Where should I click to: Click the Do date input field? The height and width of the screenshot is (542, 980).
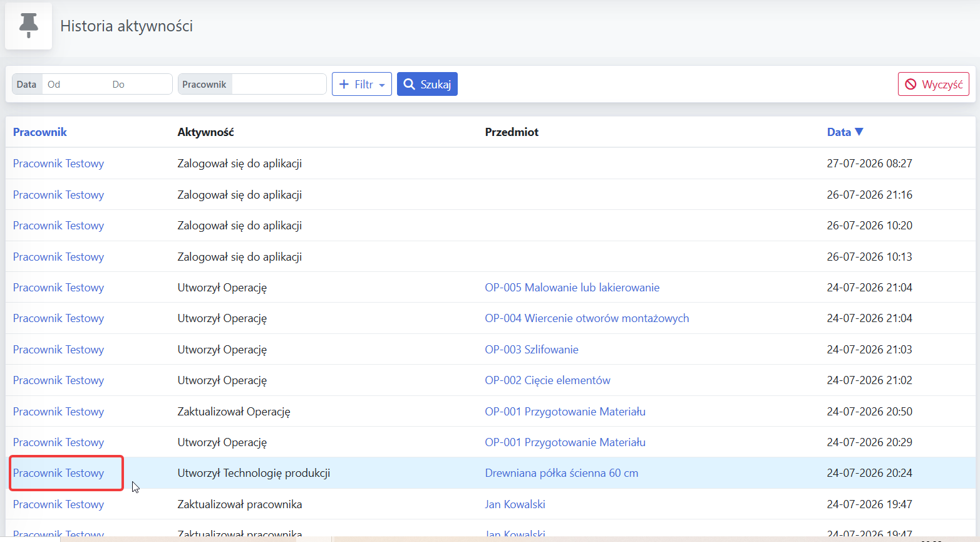tap(140, 84)
